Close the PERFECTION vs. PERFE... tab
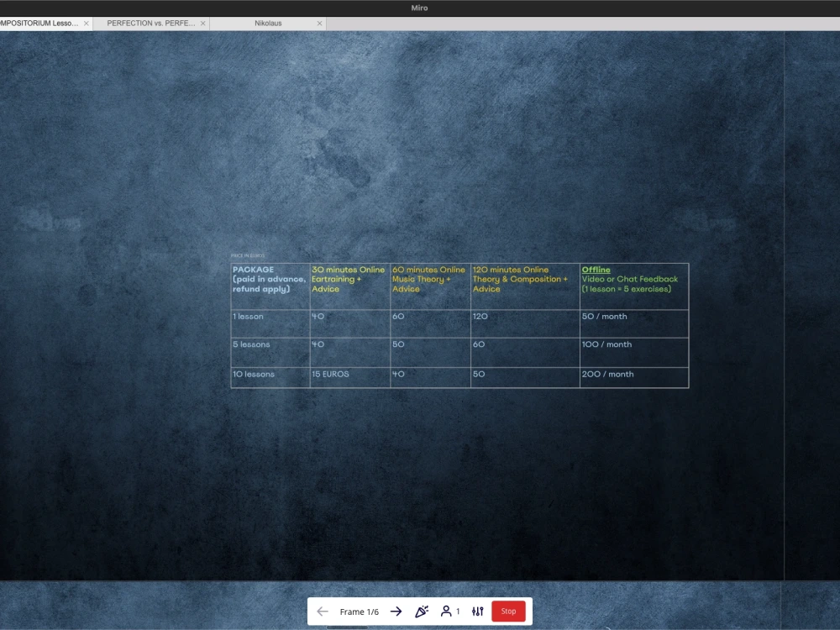The height and width of the screenshot is (630, 840). [x=202, y=24]
